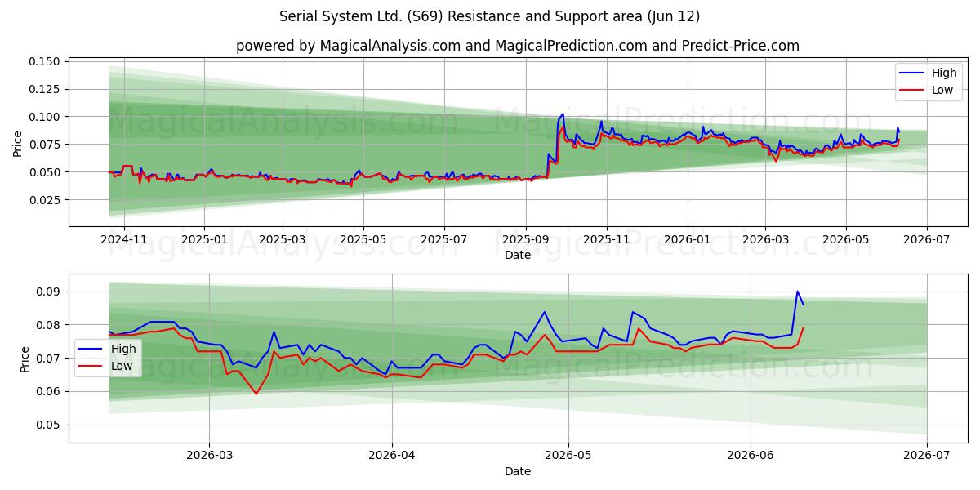The width and height of the screenshot is (980, 490).
Task: Click the price spike peak near 2025-10 in top chart
Action: 562,114
